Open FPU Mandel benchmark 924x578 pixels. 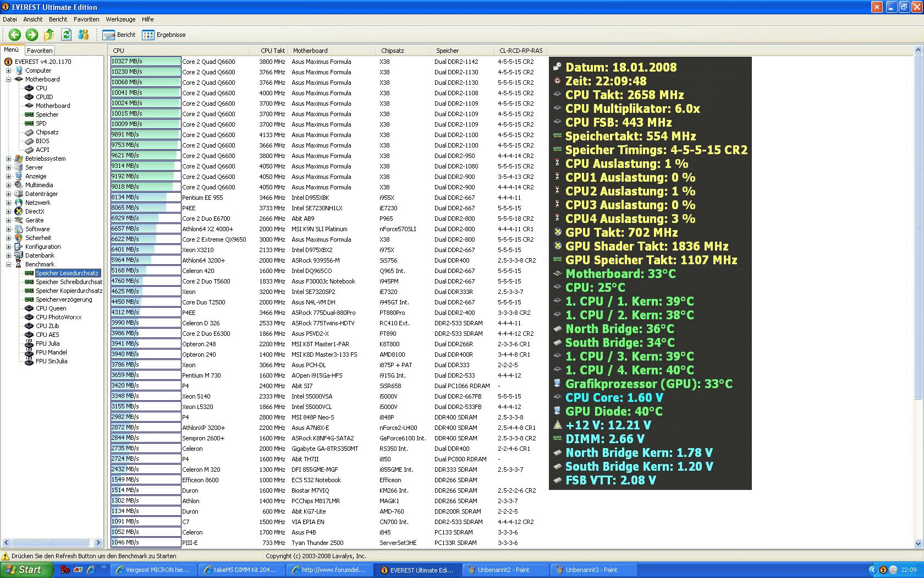click(x=51, y=352)
